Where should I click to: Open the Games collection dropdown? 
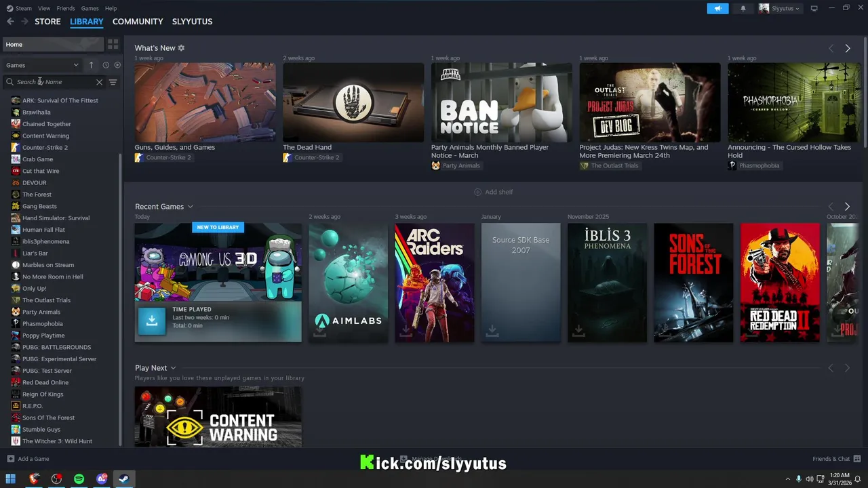(x=43, y=65)
